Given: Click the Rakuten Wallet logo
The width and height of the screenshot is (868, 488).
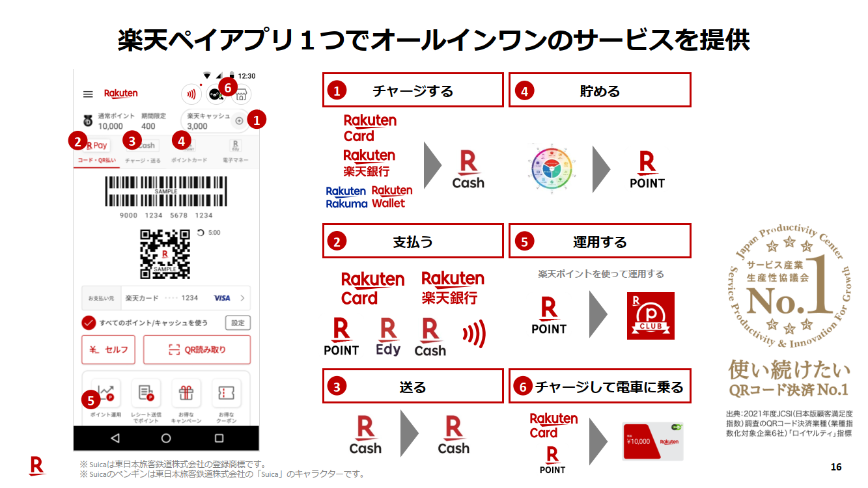Looking at the screenshot, I should (392, 197).
